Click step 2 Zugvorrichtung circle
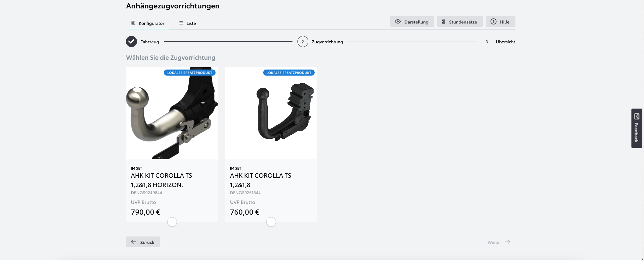 [x=303, y=42]
